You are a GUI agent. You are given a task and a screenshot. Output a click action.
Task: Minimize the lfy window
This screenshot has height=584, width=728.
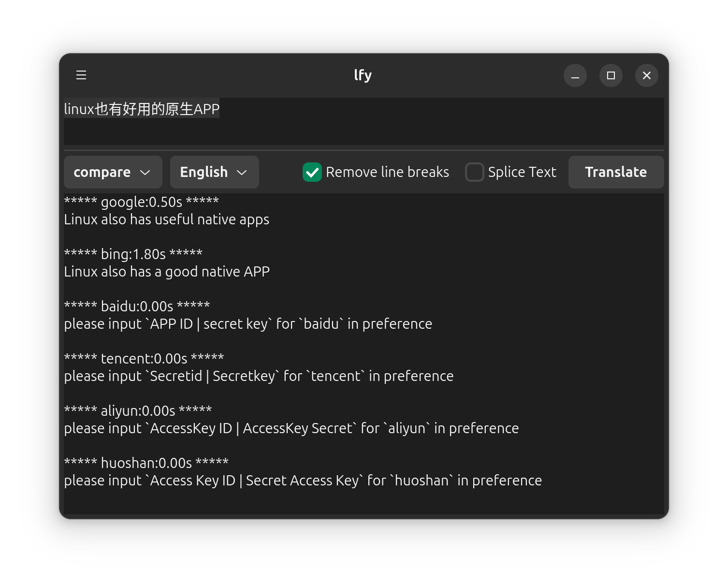tap(575, 75)
